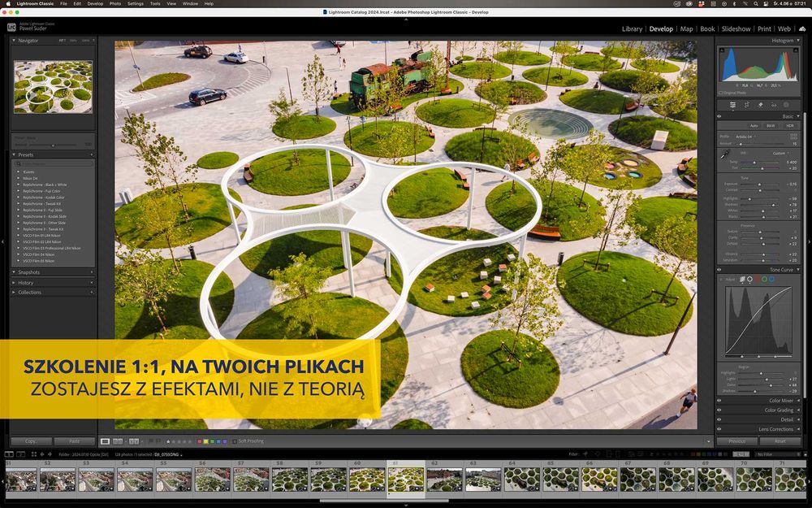Viewport: 812px width, 508px height.
Task: Set one star rating in toolbar
Action: (168, 441)
